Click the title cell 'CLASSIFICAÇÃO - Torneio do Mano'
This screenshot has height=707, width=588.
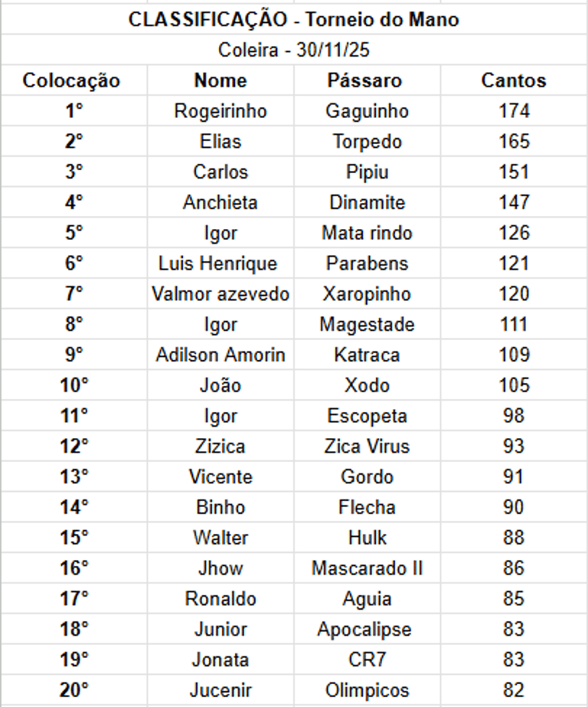tap(294, 19)
